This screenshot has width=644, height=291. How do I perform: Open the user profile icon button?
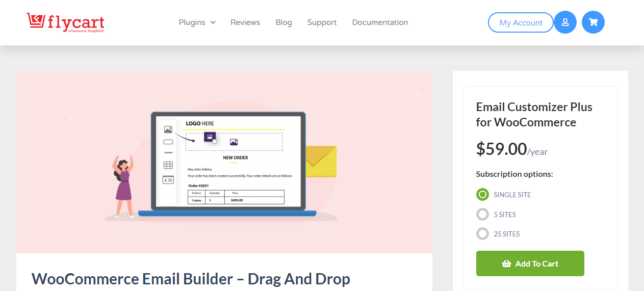[x=565, y=22]
